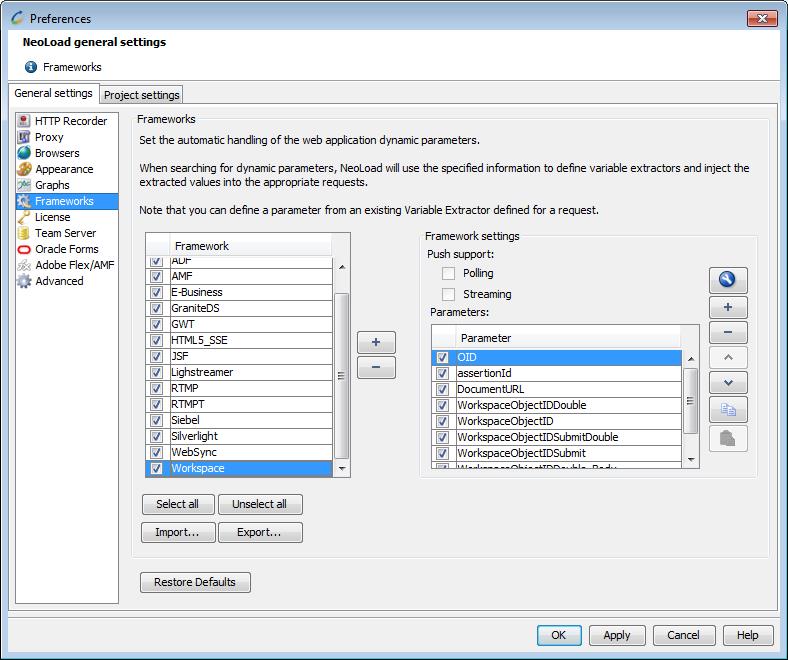Screen dimensions: 788x660
Task: Open Oracle Forms icon in sidebar
Action: click(24, 249)
